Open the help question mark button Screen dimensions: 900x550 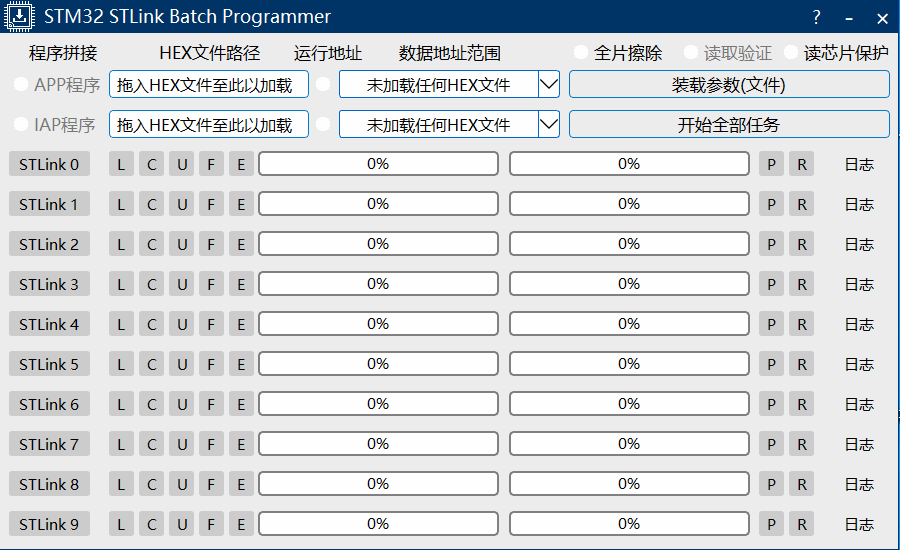[816, 17]
